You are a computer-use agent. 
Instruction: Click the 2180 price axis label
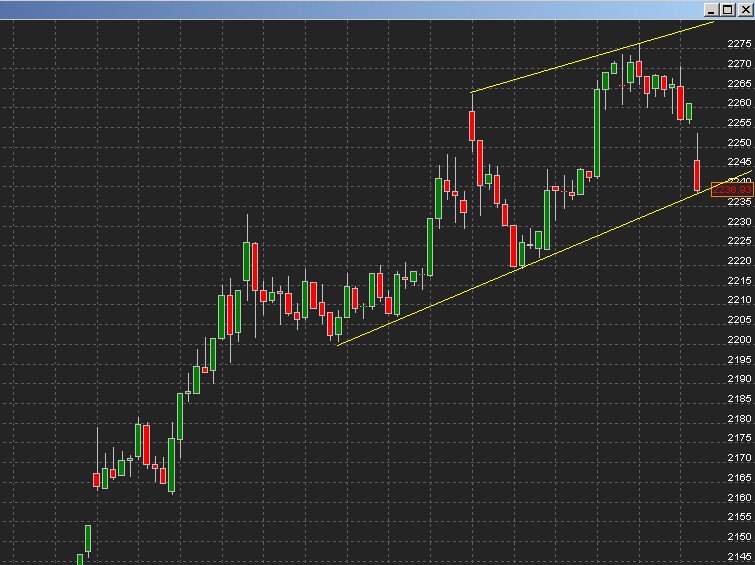coord(739,419)
